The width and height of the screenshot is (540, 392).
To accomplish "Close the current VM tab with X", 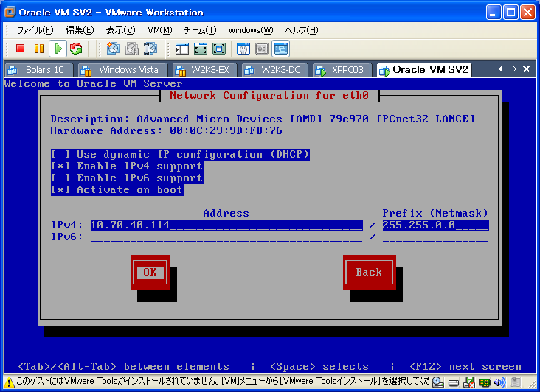I will coord(526,69).
